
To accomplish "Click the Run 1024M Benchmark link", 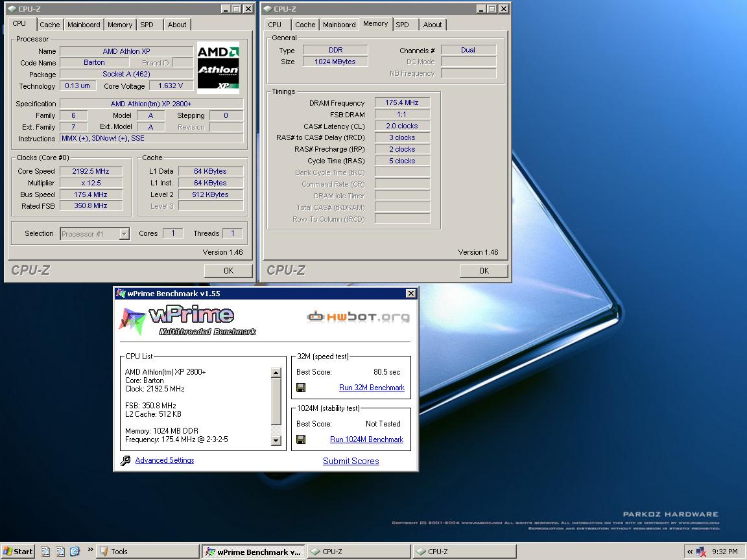I will tap(366, 439).
